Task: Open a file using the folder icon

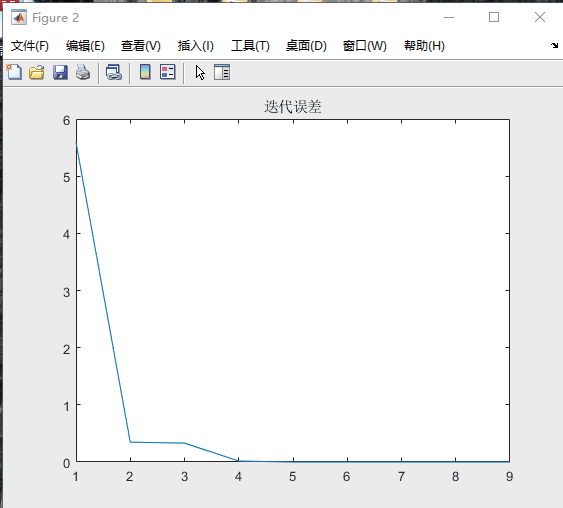Action: [37, 72]
